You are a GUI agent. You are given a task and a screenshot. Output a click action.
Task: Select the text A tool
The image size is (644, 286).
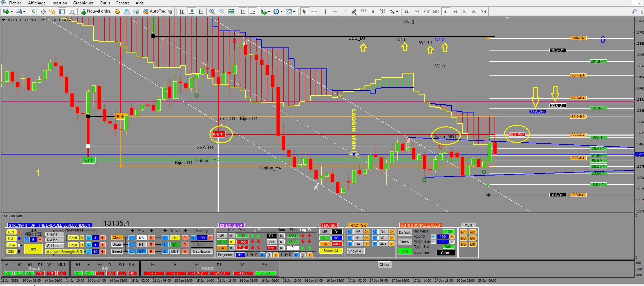point(373,12)
